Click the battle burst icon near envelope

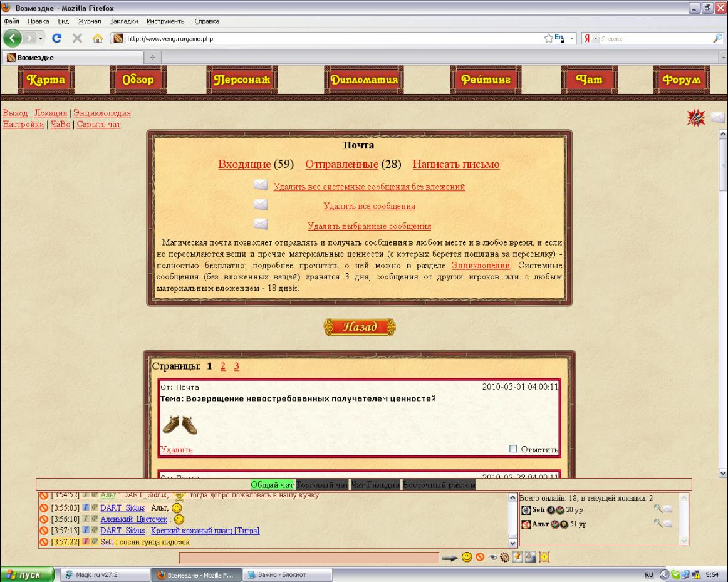click(x=696, y=118)
